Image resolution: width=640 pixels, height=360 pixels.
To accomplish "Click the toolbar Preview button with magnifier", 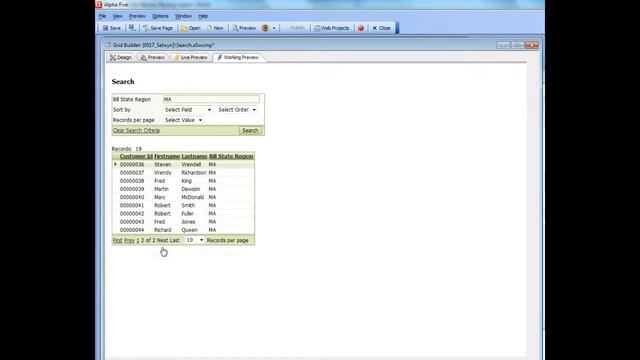I will (244, 28).
